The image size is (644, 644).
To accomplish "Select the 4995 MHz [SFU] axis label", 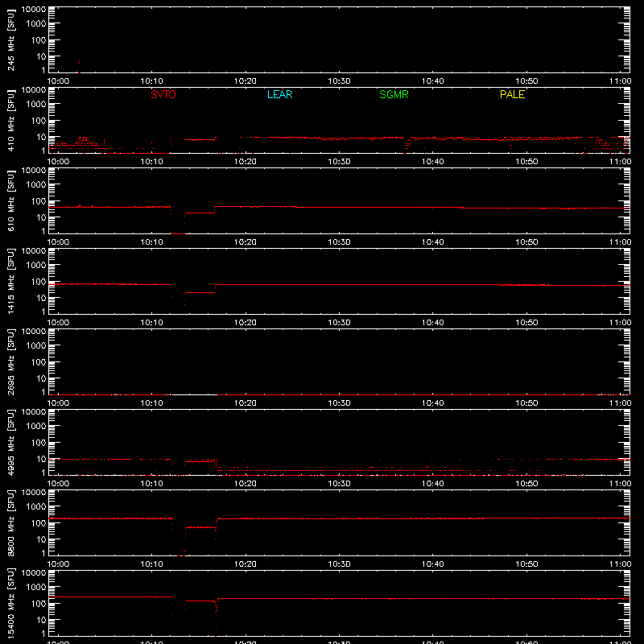I will (x=10, y=442).
